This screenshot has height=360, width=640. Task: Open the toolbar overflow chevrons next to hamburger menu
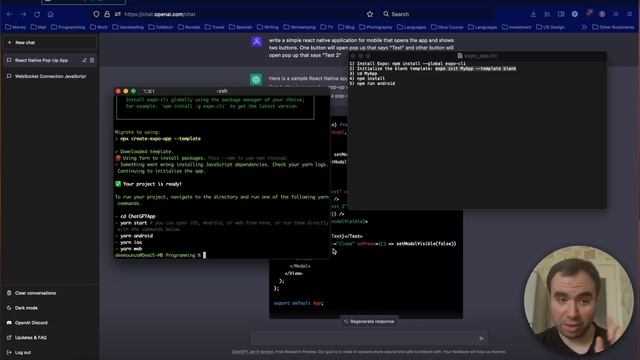click(616, 14)
